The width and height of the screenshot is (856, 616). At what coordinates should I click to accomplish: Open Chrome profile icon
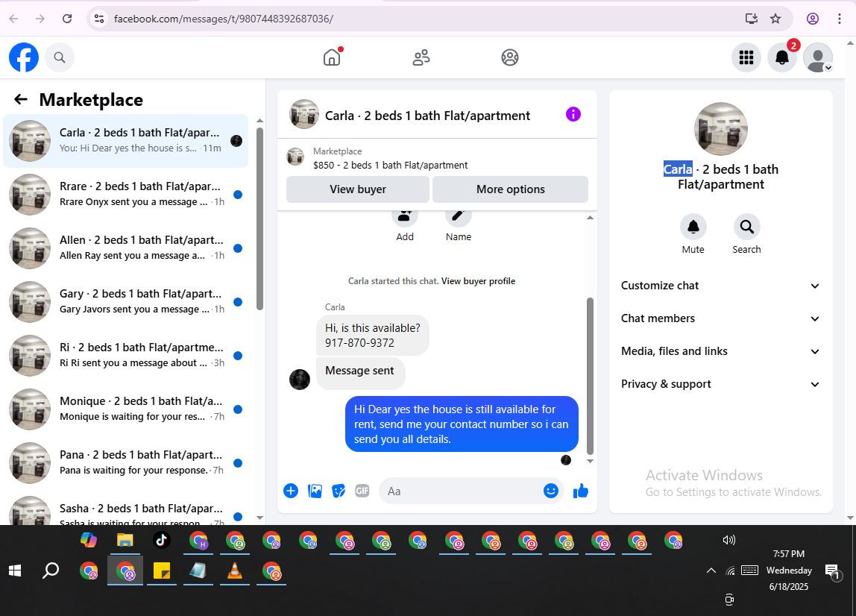click(813, 19)
